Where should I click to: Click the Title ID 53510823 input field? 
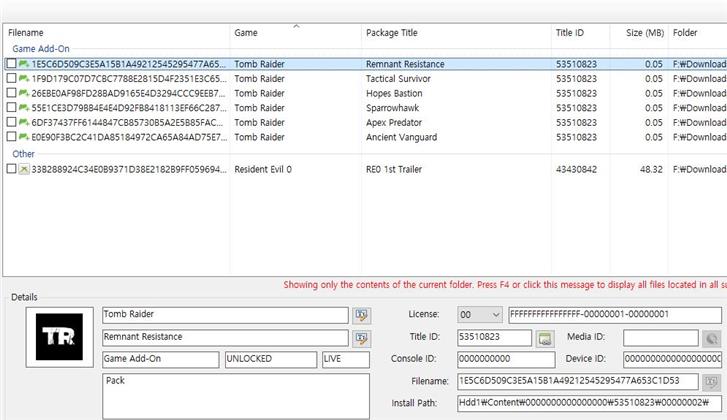[494, 338]
